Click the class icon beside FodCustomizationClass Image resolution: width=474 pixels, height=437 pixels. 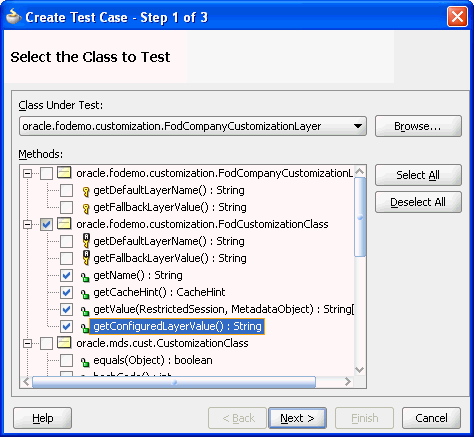pyautogui.click(x=64, y=224)
